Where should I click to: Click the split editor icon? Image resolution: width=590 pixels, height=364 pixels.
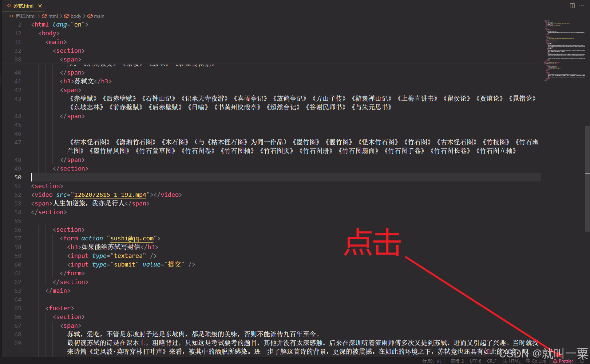point(572,6)
